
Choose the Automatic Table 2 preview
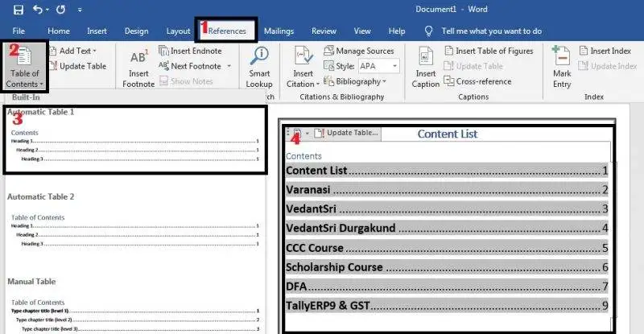[135, 221]
